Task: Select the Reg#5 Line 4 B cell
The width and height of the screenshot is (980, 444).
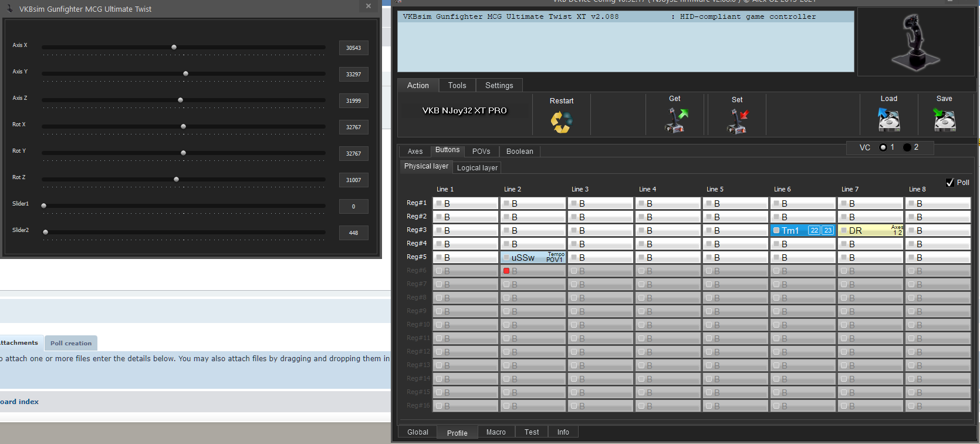Action: (x=668, y=257)
